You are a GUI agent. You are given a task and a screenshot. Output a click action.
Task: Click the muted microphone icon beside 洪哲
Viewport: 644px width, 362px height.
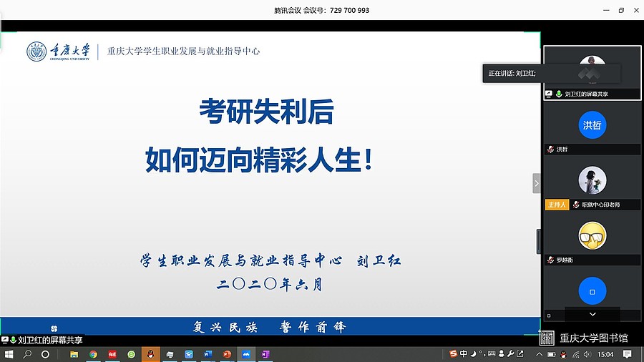550,150
